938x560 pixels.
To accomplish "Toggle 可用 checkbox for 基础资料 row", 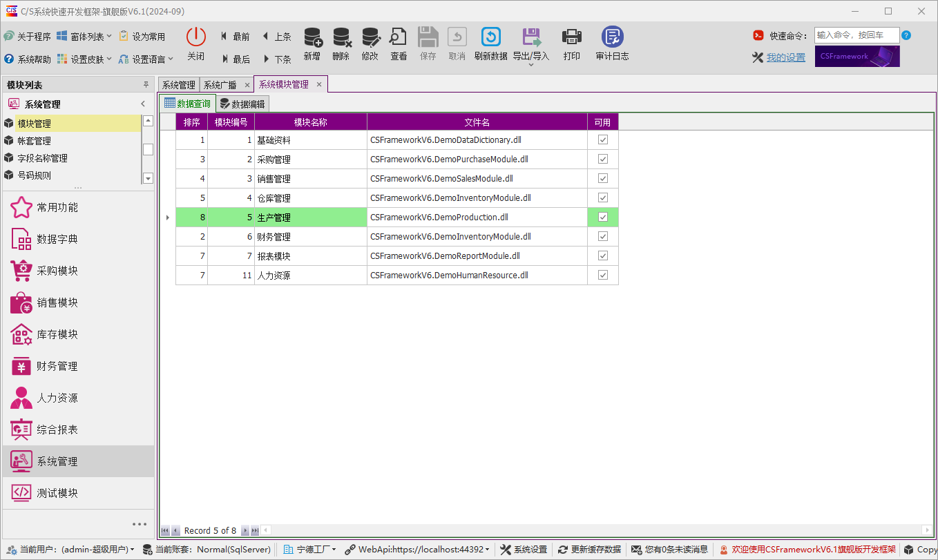I will [x=603, y=139].
